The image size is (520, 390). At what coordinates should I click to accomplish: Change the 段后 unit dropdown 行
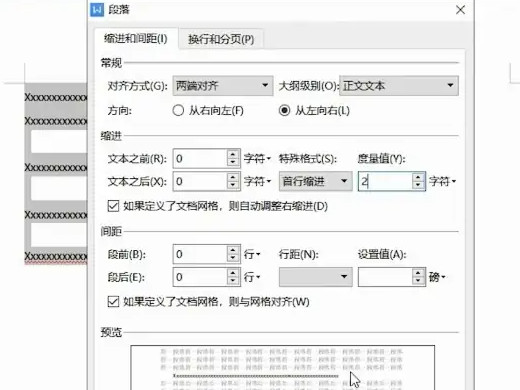coord(252,277)
